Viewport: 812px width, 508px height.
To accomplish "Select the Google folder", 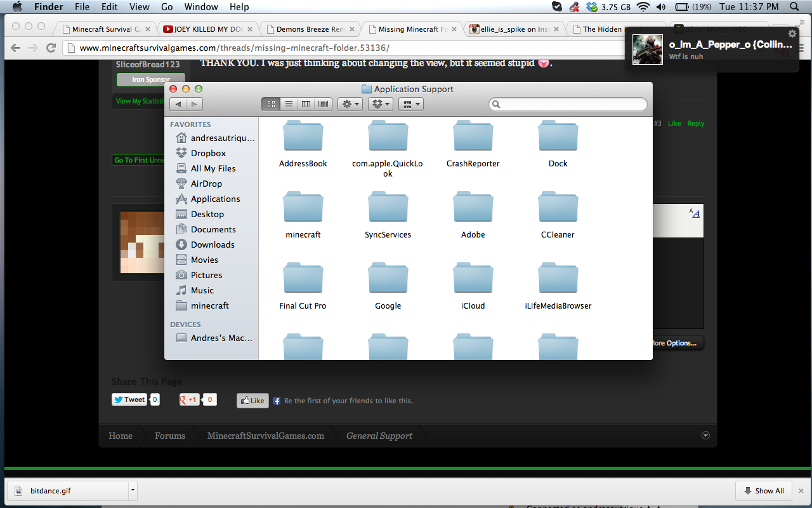I will coord(388,278).
